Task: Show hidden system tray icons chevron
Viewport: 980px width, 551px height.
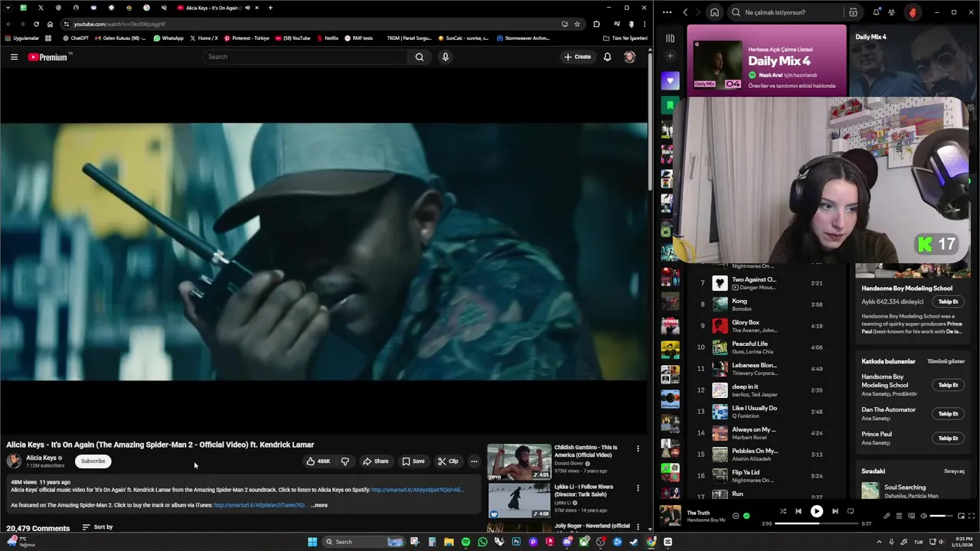Action: [x=879, y=542]
